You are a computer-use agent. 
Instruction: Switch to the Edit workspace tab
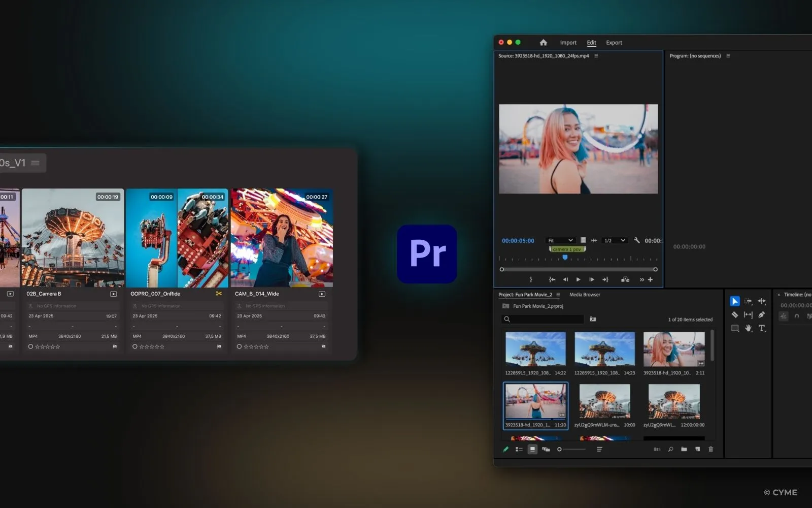point(591,43)
